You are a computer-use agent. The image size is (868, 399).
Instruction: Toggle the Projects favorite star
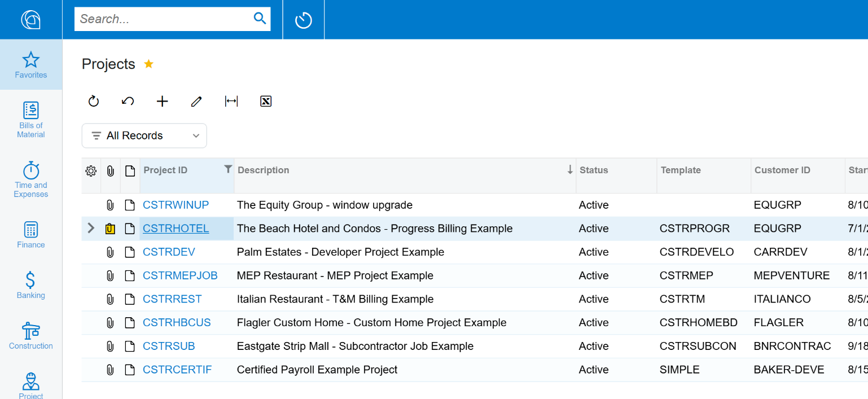coord(148,64)
